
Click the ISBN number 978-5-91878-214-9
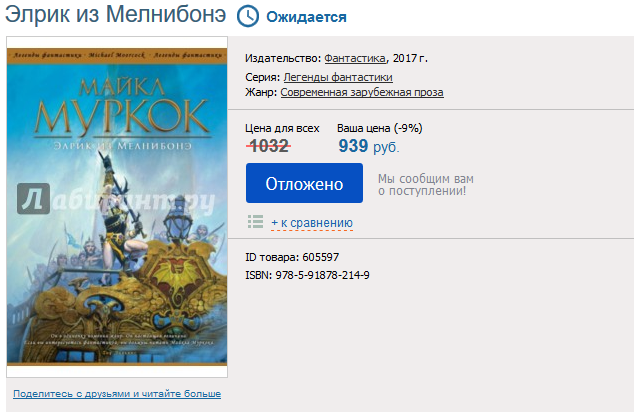(x=322, y=275)
